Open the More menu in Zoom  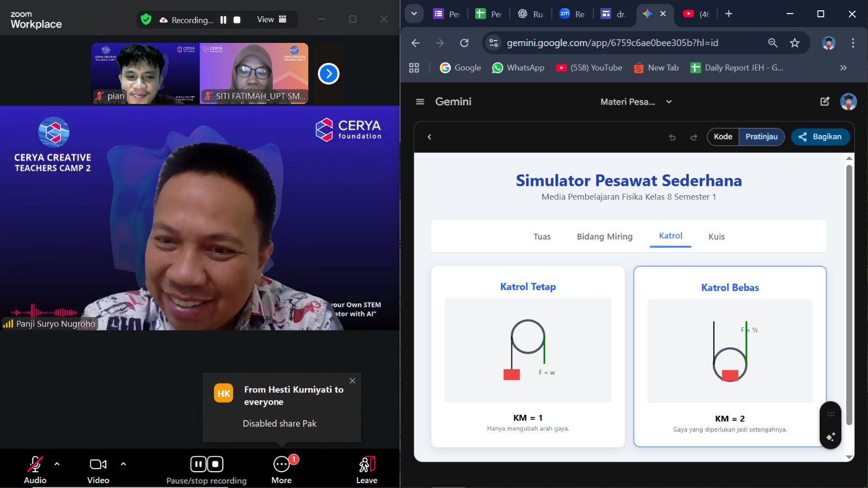coord(282,465)
